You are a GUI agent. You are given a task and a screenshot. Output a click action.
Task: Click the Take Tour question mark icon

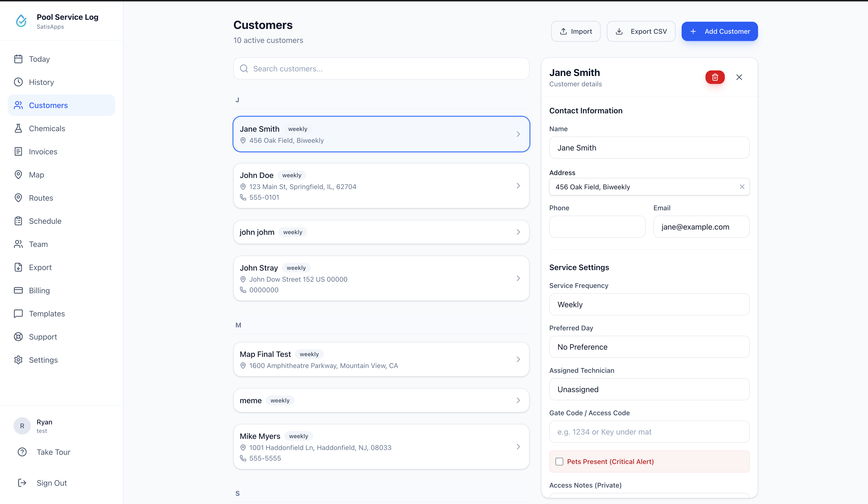click(22, 452)
